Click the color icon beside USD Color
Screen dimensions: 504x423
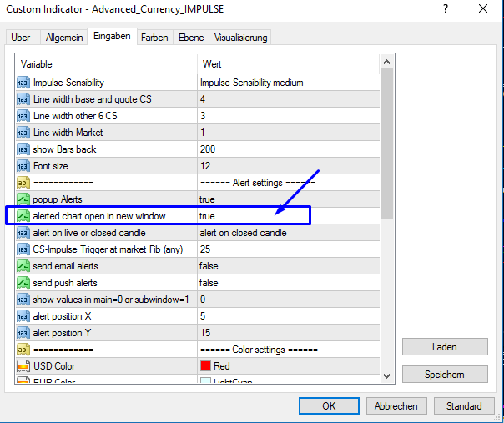click(23, 366)
